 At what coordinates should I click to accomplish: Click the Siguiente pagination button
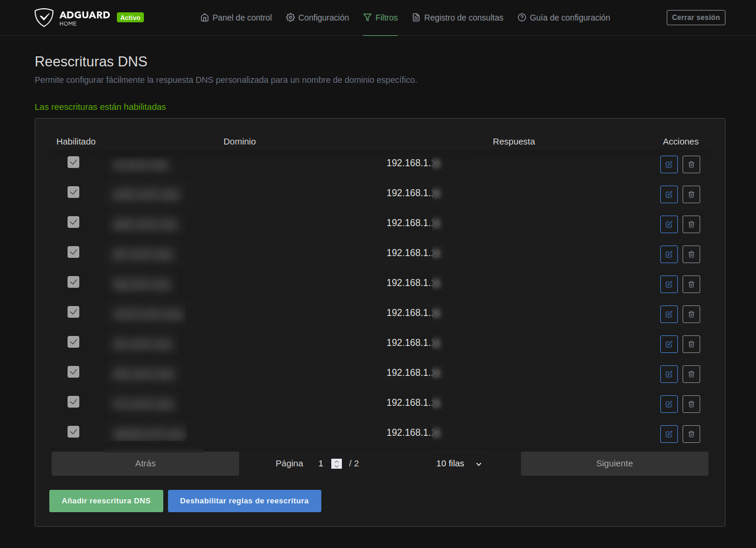(614, 463)
